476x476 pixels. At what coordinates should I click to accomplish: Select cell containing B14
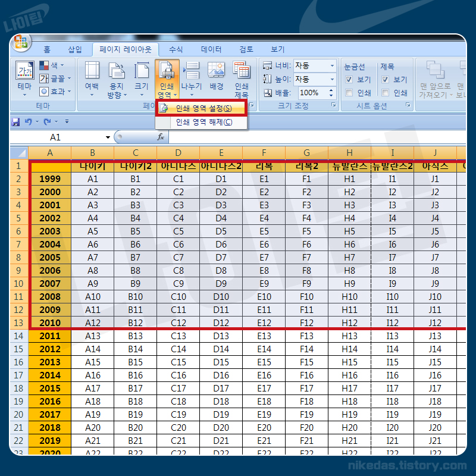point(136,349)
